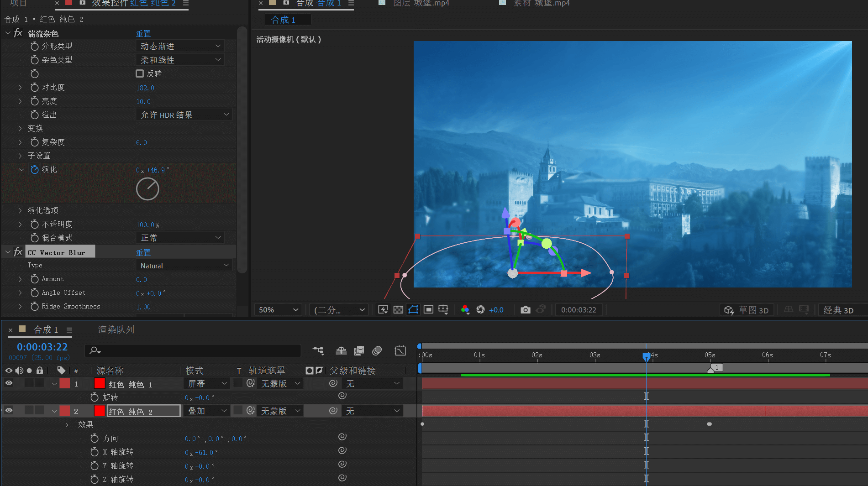Viewport: 868px width, 486px height.
Task: Open blend mode dropdown 叠加 for layer 2
Action: coord(206,411)
